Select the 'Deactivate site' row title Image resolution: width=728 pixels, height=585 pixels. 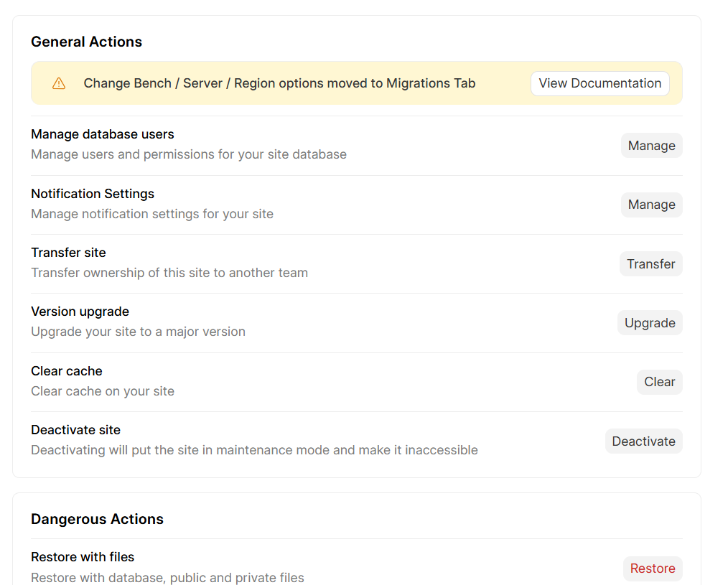(75, 430)
